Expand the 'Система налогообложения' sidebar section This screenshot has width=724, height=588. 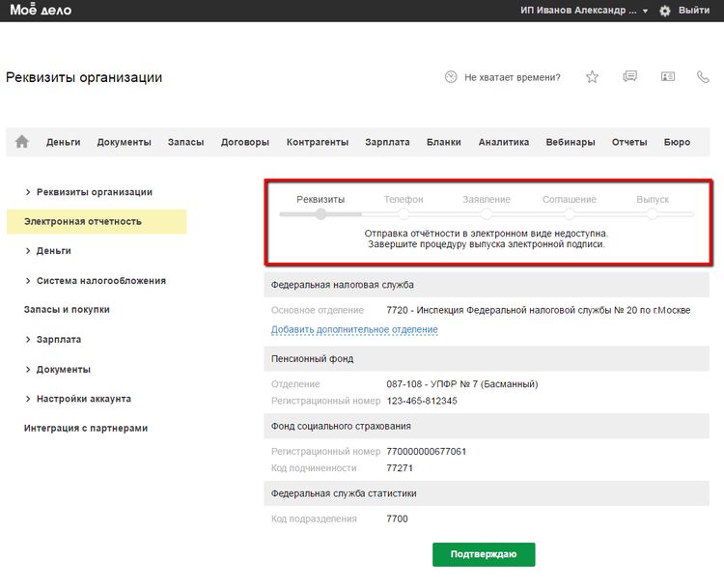click(100, 281)
